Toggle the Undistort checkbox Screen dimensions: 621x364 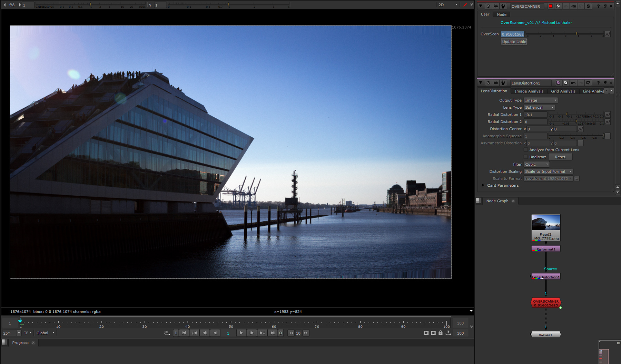coord(526,157)
